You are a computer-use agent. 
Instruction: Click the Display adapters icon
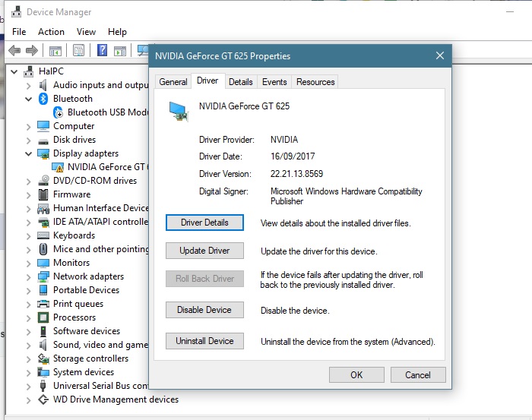point(43,153)
